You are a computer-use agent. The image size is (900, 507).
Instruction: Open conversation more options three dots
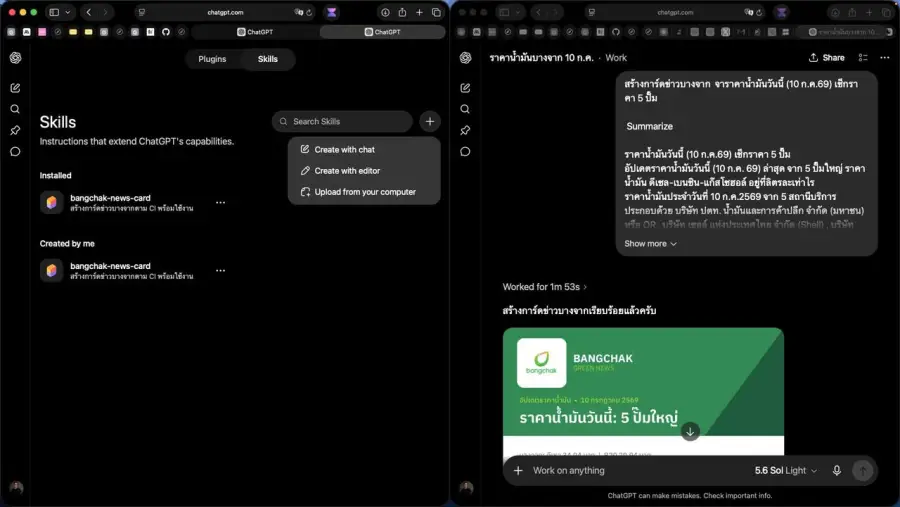coord(885,57)
